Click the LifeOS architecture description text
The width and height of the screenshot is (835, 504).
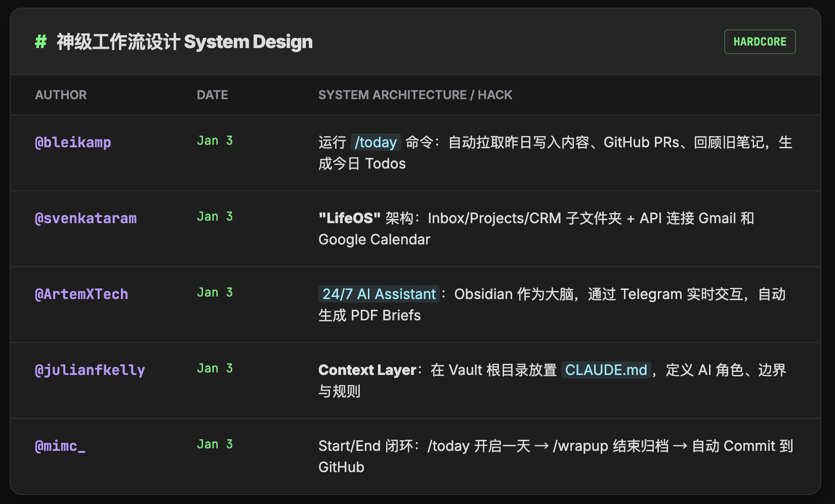[535, 228]
